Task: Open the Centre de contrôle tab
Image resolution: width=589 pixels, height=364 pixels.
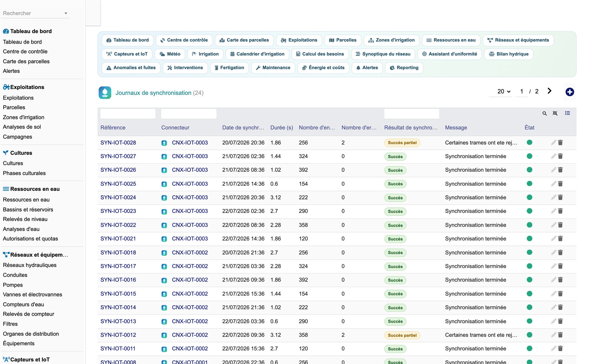Action: tap(184, 40)
